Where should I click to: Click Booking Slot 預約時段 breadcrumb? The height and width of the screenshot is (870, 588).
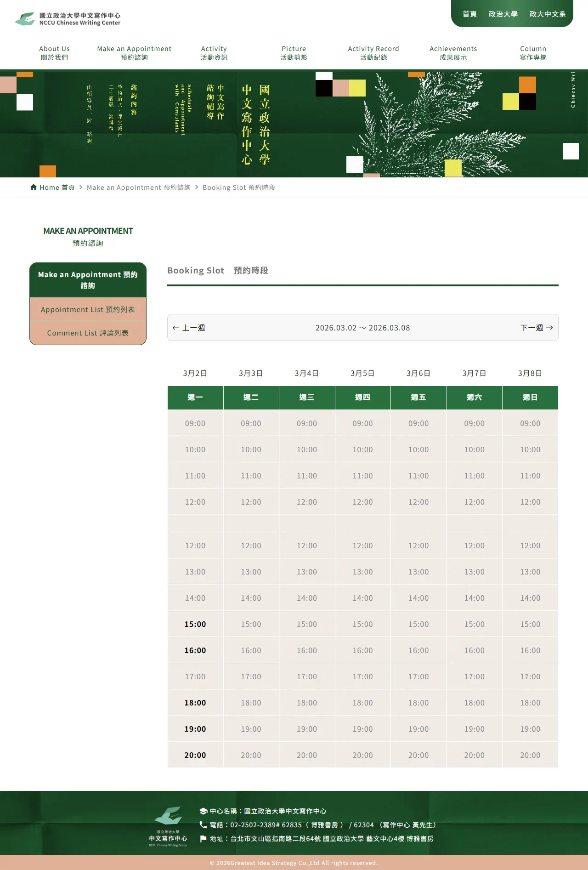pyautogui.click(x=239, y=188)
